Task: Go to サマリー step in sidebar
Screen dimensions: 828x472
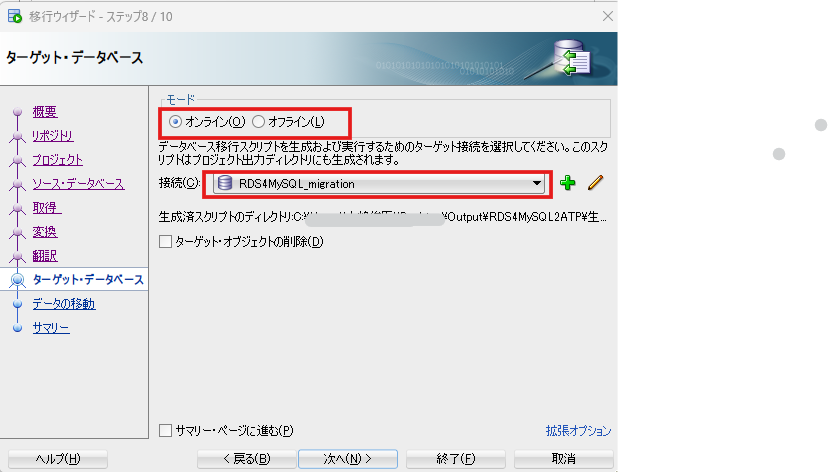Action: 51,328
